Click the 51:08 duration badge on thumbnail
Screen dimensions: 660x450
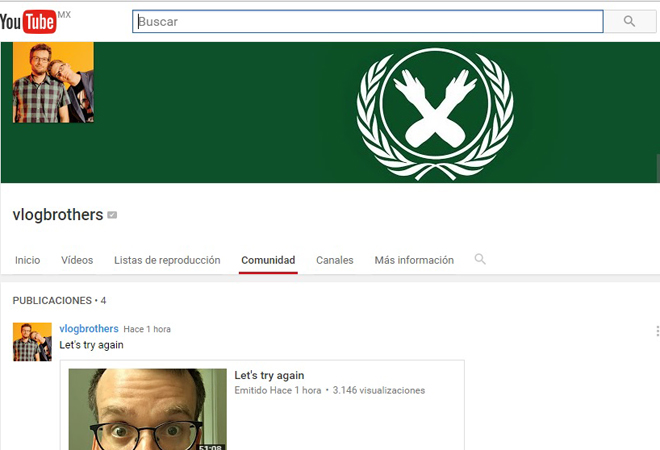pyautogui.click(x=212, y=447)
